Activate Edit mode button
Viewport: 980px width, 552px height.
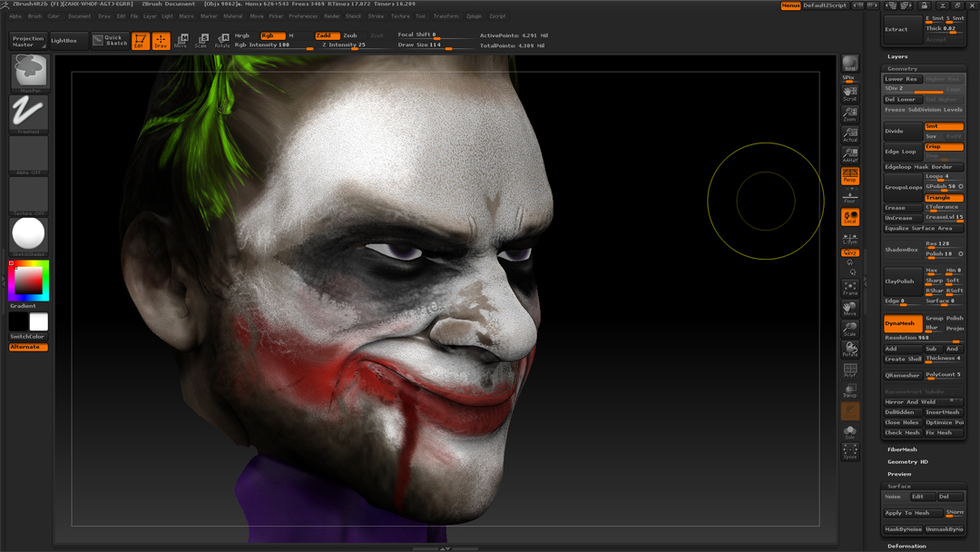(141, 41)
